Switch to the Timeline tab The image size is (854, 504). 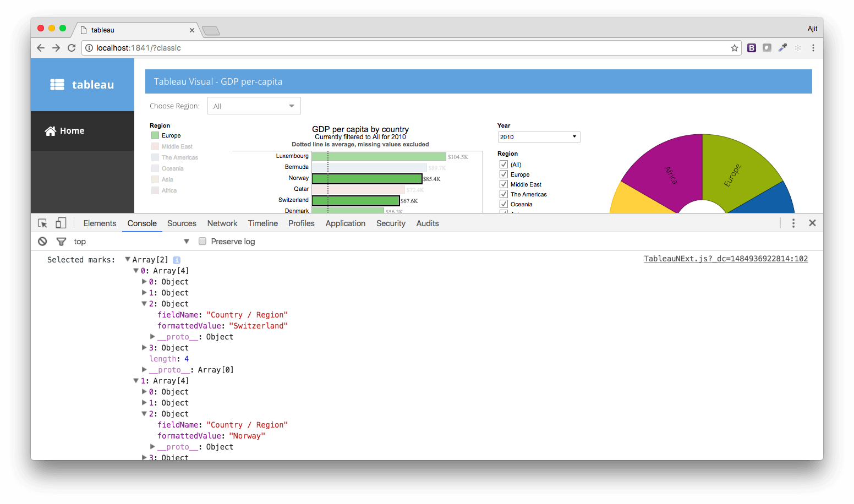tap(262, 223)
